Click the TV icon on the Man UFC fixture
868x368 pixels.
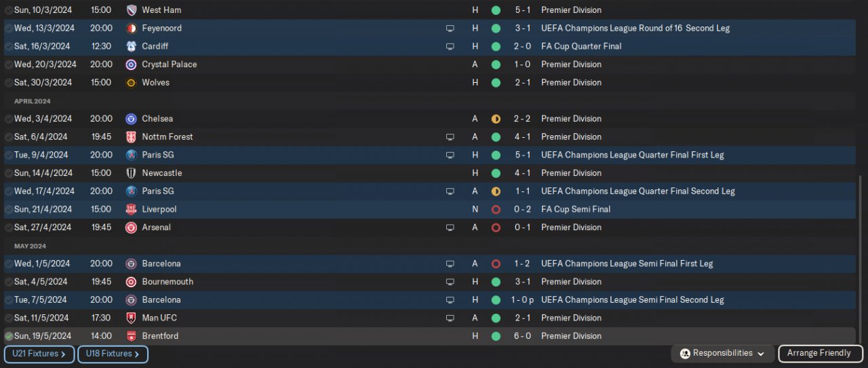(450, 318)
